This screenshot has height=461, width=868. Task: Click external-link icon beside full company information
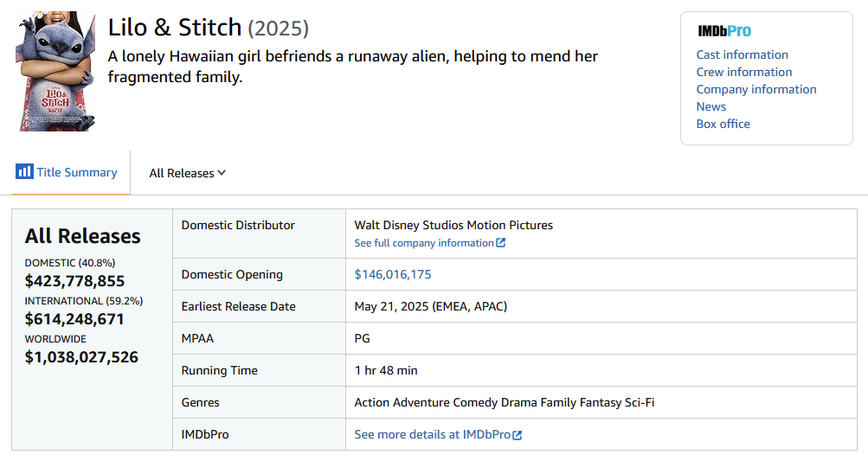click(501, 243)
